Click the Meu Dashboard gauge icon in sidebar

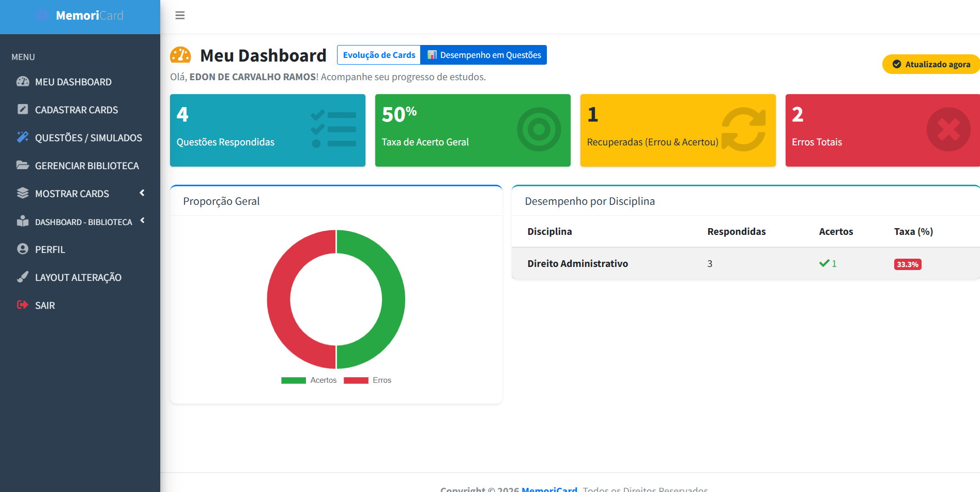click(x=23, y=82)
